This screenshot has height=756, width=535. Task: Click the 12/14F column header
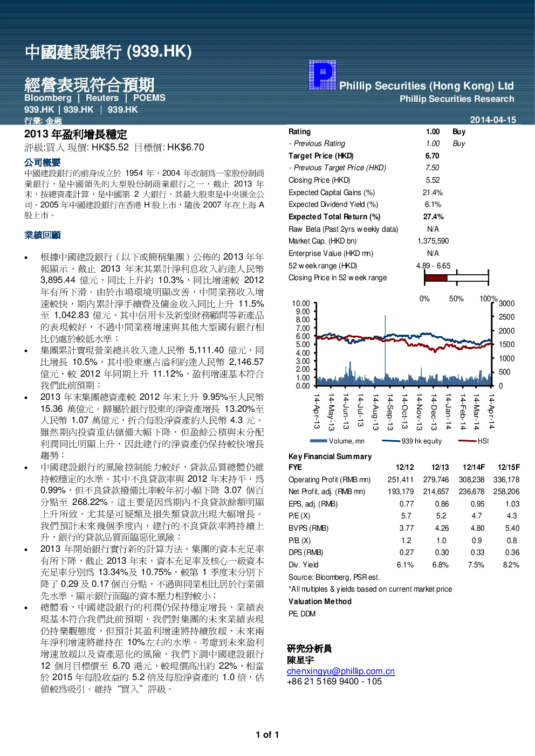(x=474, y=467)
